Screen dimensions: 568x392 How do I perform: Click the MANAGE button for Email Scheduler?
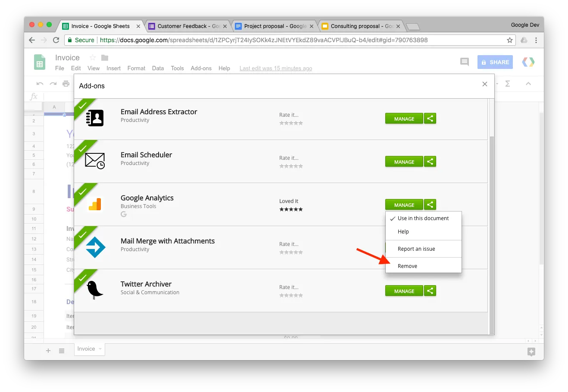click(404, 161)
